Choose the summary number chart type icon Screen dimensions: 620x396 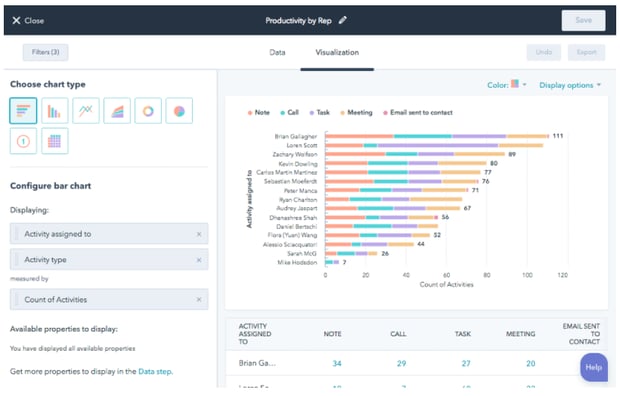pyautogui.click(x=23, y=141)
